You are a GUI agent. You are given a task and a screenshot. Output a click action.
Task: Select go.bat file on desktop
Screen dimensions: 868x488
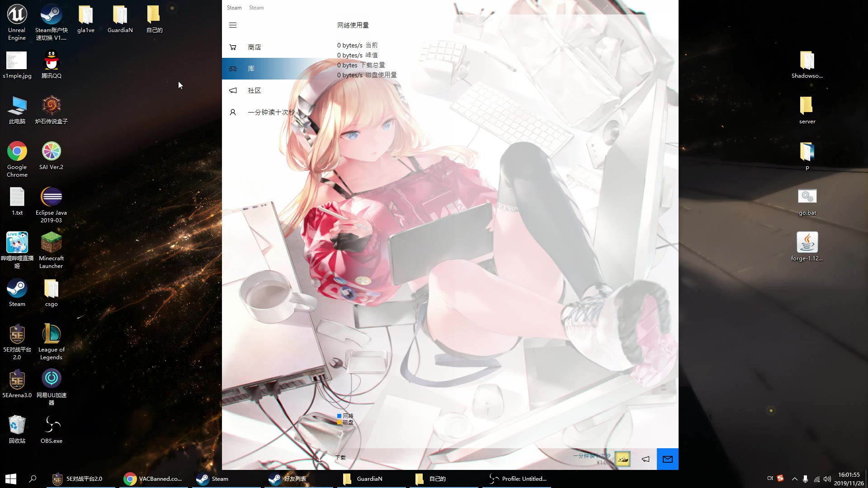(807, 202)
